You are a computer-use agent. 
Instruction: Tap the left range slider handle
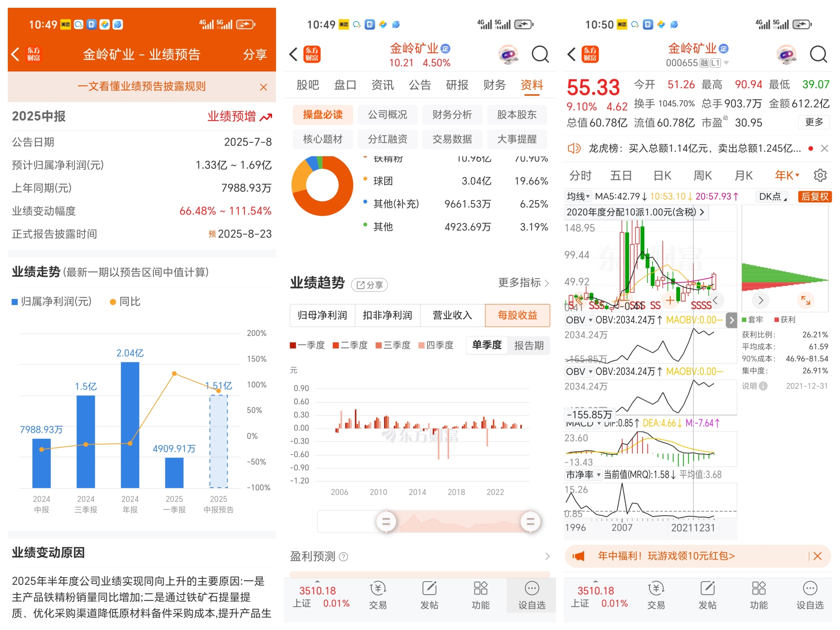point(386,522)
